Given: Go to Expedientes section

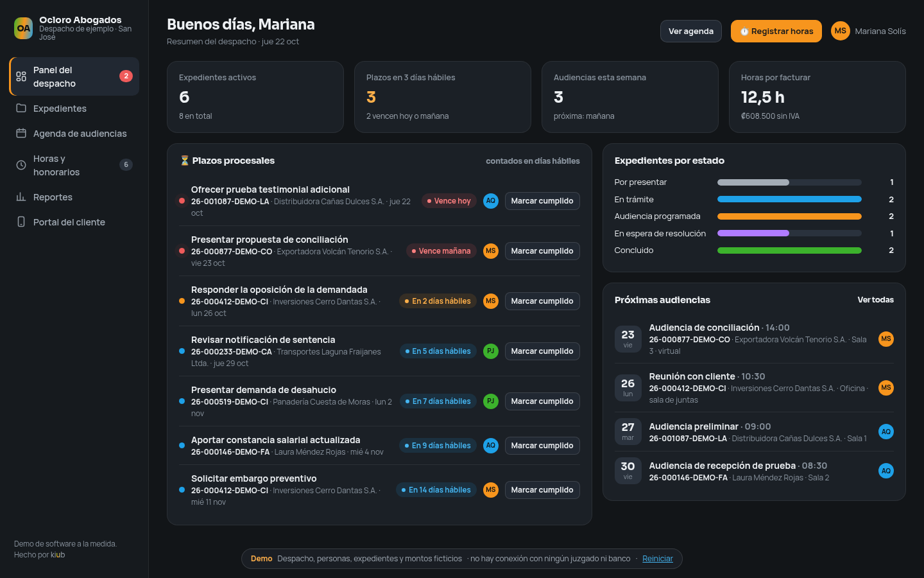Looking at the screenshot, I should pos(74,108).
